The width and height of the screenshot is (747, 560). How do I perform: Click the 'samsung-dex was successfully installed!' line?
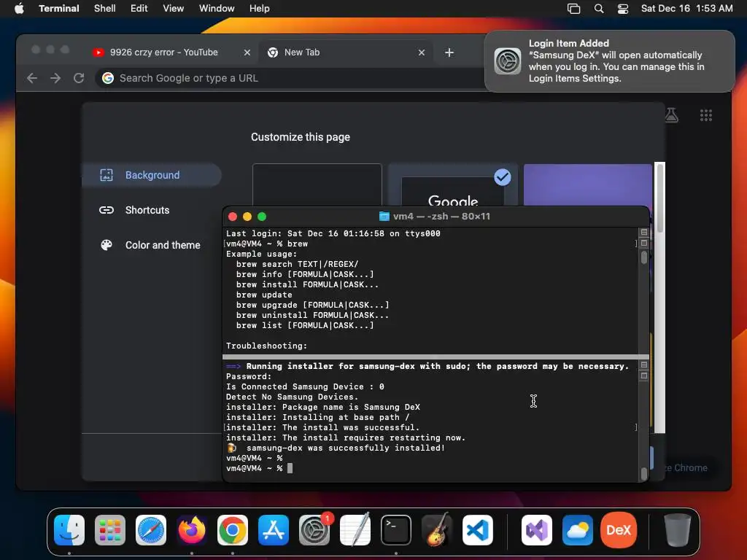tap(345, 448)
